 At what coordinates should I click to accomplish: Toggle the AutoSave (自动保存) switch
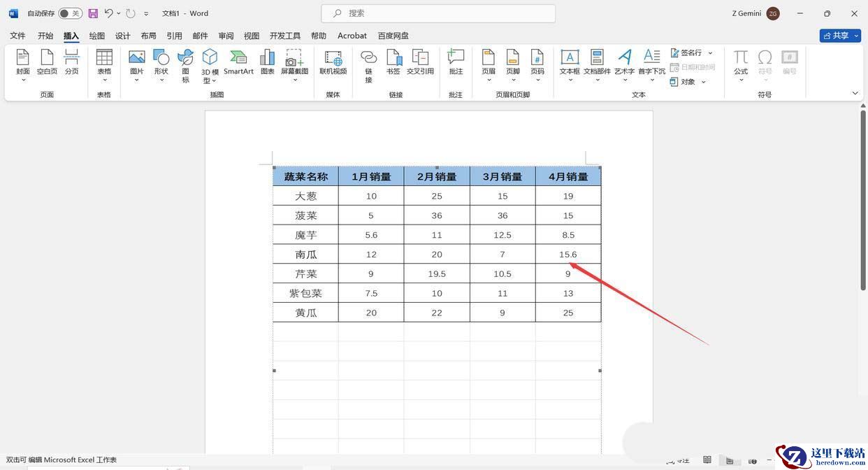tap(70, 13)
